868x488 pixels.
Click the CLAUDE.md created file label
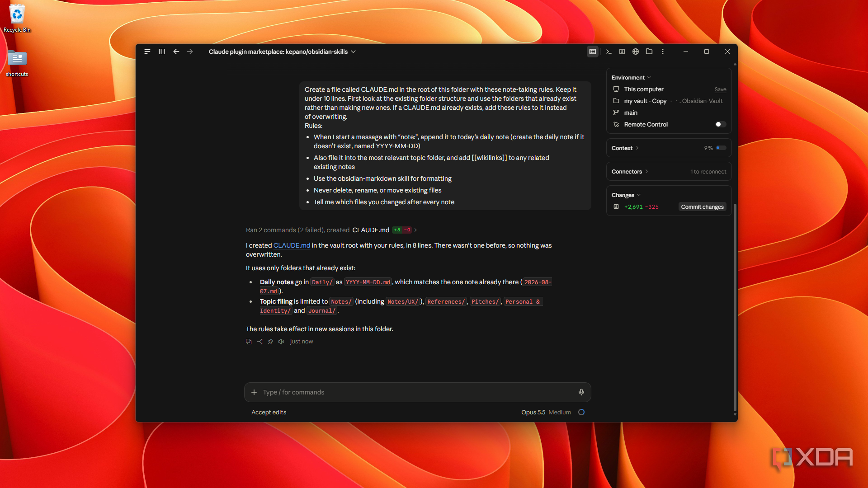pos(371,230)
